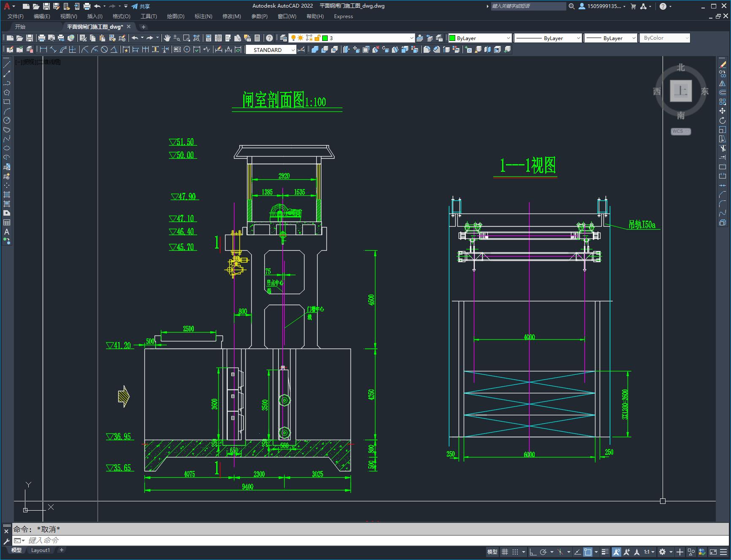Screen dimensions: 731x560
Task: Open the 标注(N) menu
Action: pyautogui.click(x=203, y=16)
